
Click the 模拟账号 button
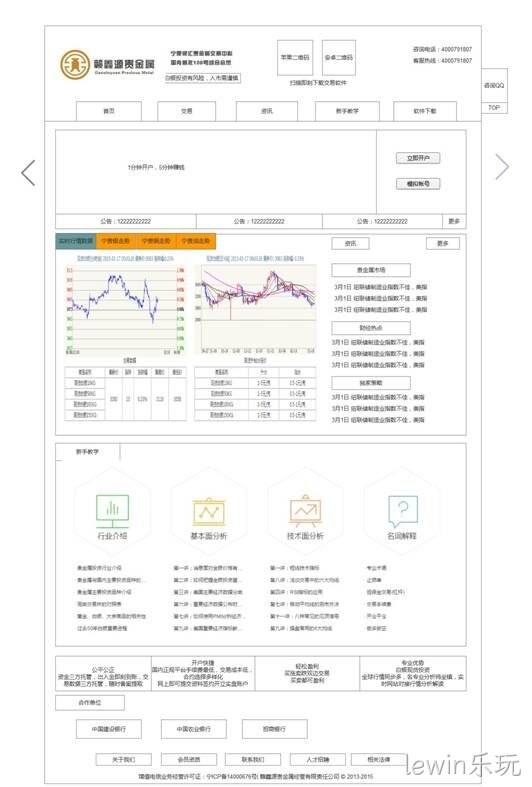(x=418, y=184)
